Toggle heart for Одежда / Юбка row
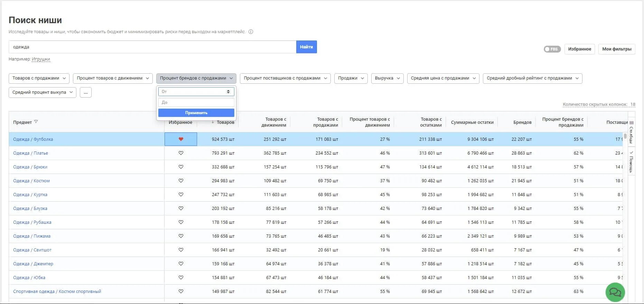The width and height of the screenshot is (644, 304). (x=181, y=277)
